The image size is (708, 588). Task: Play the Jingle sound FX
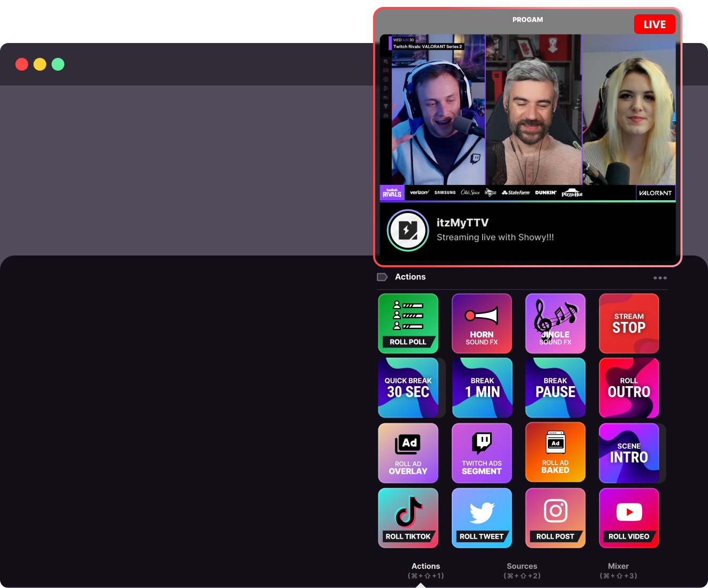(x=555, y=323)
